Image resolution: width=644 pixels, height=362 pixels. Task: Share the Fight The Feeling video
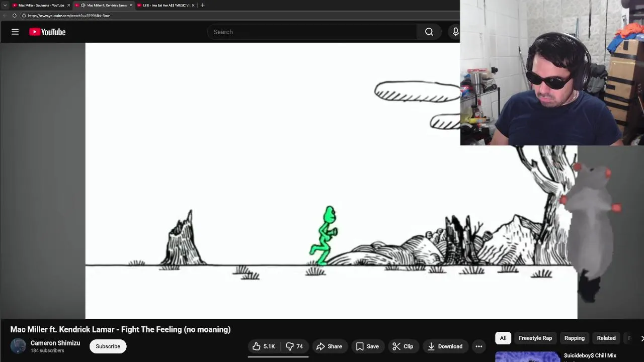pyautogui.click(x=329, y=346)
